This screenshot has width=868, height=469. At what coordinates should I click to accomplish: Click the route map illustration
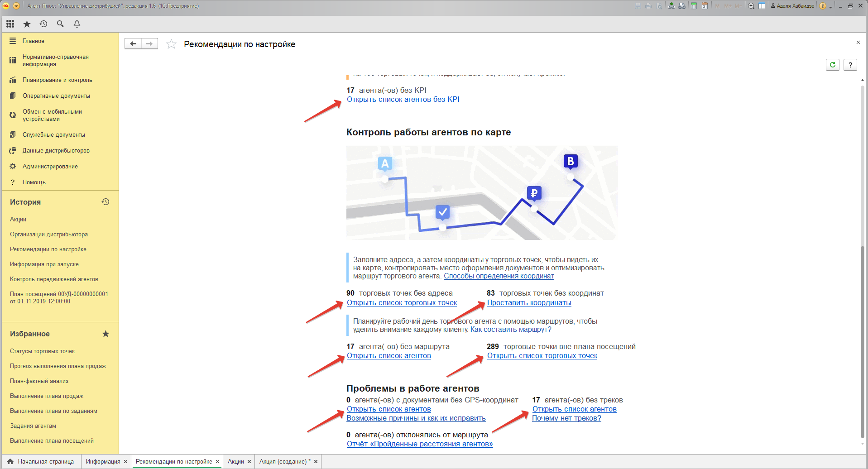pos(482,192)
